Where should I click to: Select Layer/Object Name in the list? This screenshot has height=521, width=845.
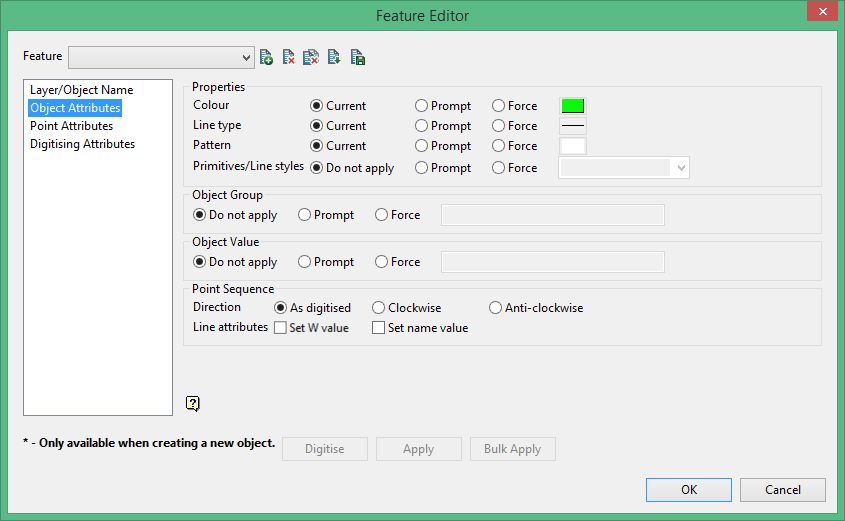point(81,90)
